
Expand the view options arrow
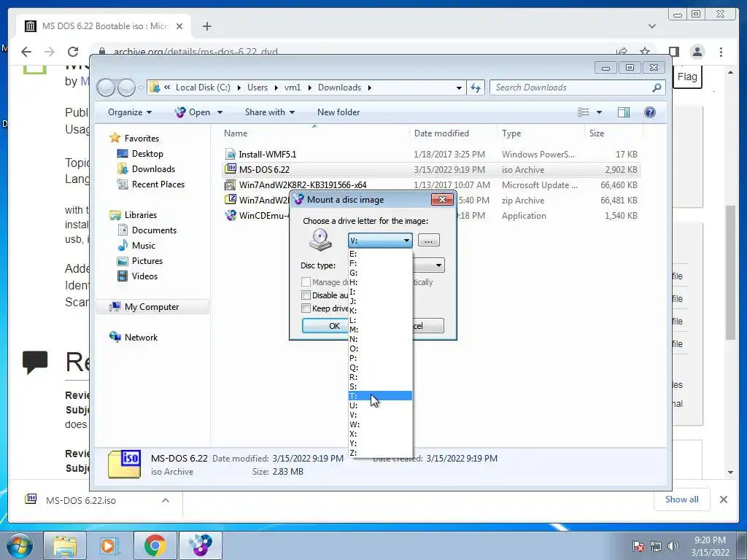(x=599, y=112)
